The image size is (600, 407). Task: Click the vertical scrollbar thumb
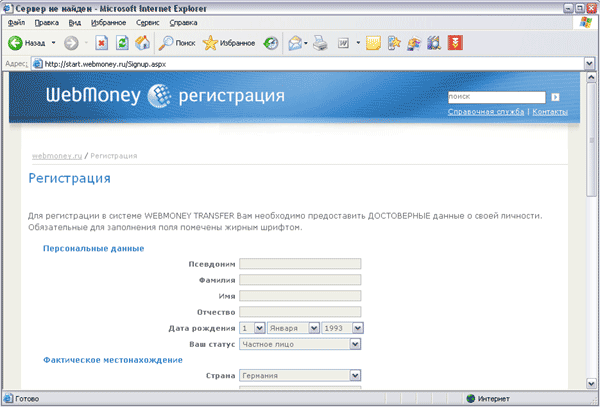click(x=591, y=140)
